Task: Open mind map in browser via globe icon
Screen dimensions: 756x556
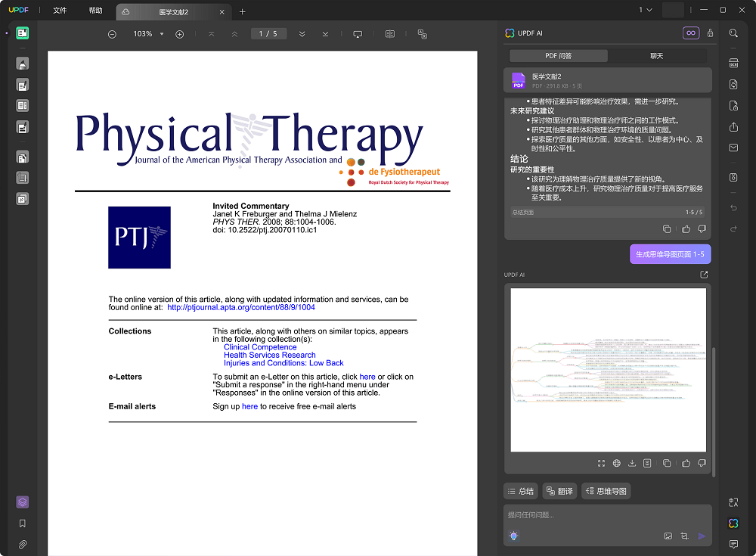Action: pos(617,463)
